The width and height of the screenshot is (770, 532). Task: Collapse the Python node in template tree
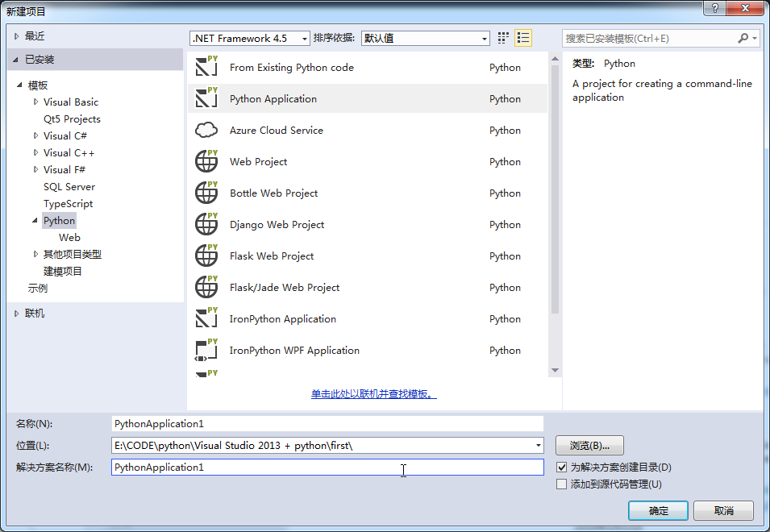pyautogui.click(x=34, y=220)
